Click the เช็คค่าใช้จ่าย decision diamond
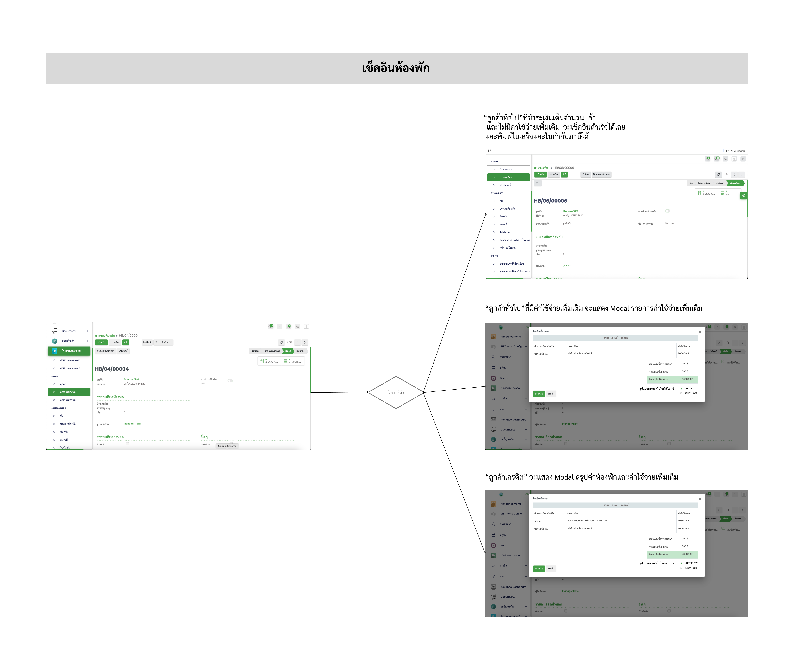The image size is (795, 672). (x=396, y=392)
